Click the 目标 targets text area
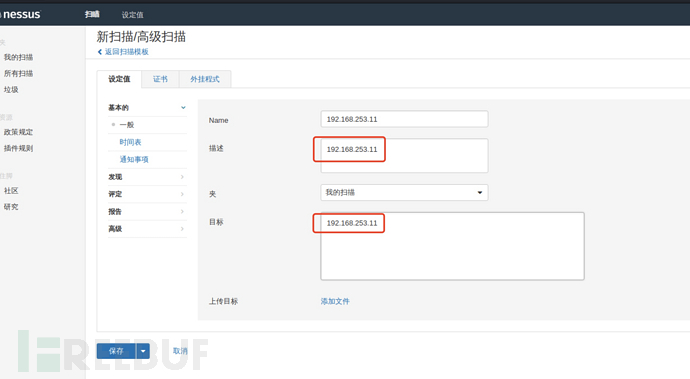This screenshot has width=690, height=379. 452,246
